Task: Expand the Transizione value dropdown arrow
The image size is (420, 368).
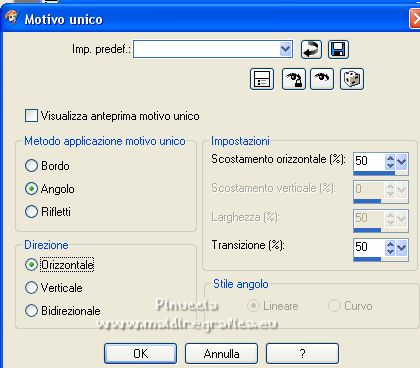Action: click(402, 248)
